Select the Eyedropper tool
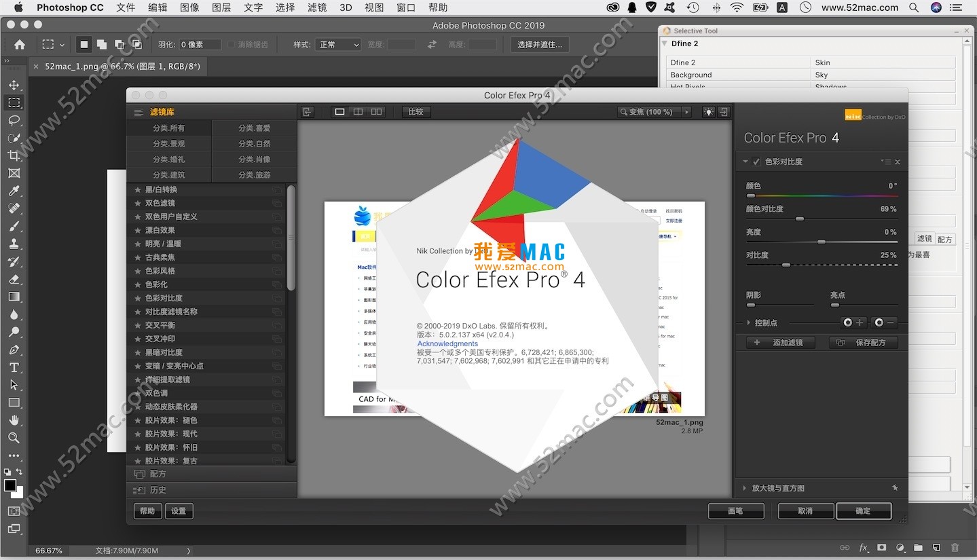The height and width of the screenshot is (560, 977). tap(14, 191)
